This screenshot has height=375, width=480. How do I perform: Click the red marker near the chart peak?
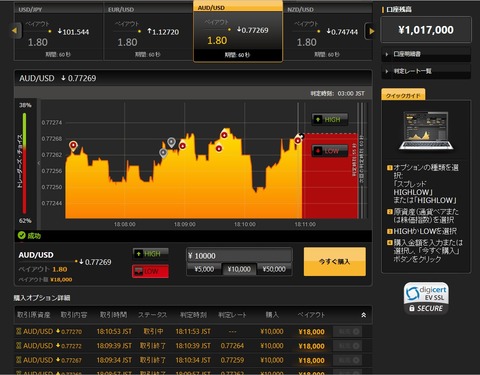click(224, 135)
